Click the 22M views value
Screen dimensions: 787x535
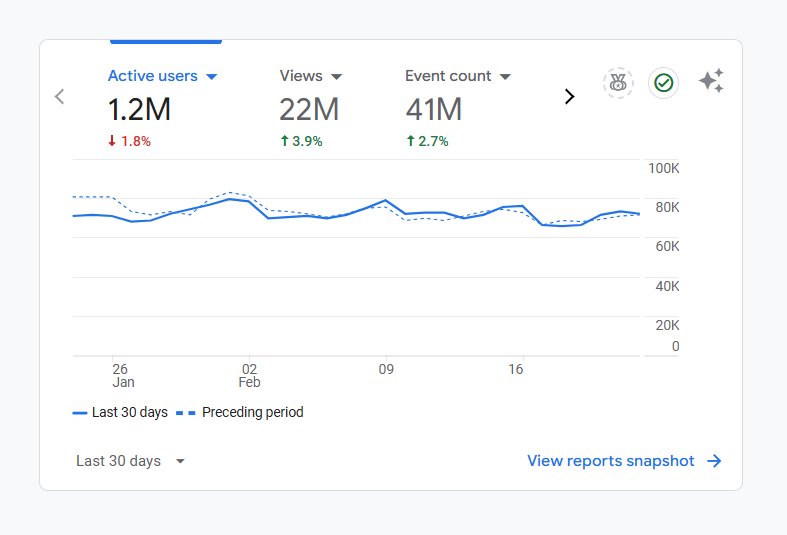point(309,109)
